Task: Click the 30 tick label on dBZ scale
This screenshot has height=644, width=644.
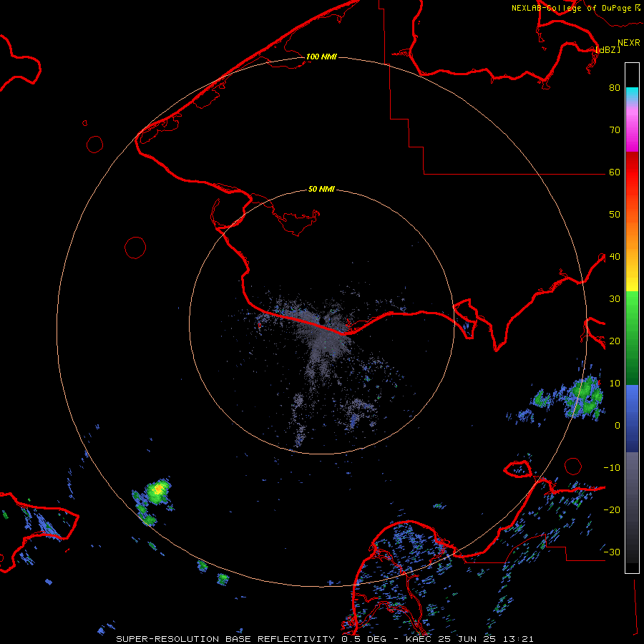Action: click(615, 299)
